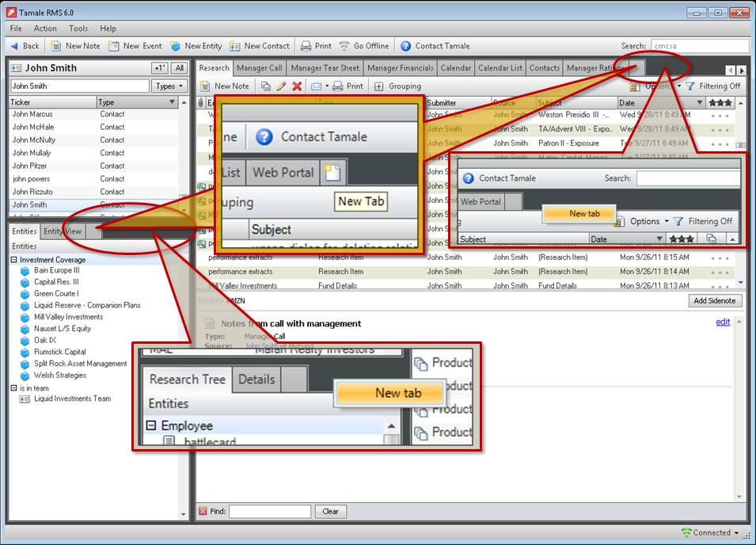Click the edit link for the note
756x545 pixels.
(x=723, y=322)
